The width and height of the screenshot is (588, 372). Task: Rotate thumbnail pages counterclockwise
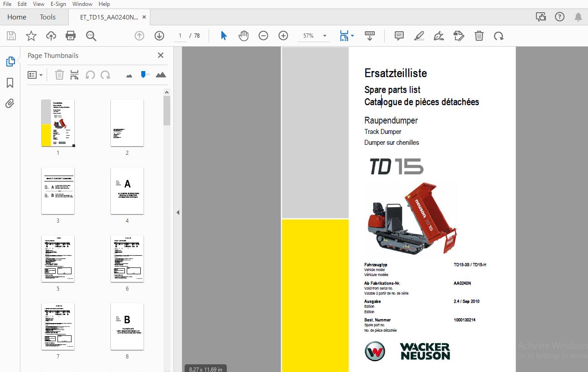[x=90, y=75]
